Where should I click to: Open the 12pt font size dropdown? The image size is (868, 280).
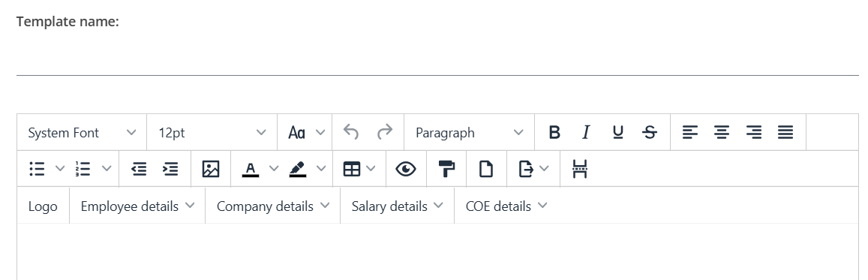coord(212,132)
